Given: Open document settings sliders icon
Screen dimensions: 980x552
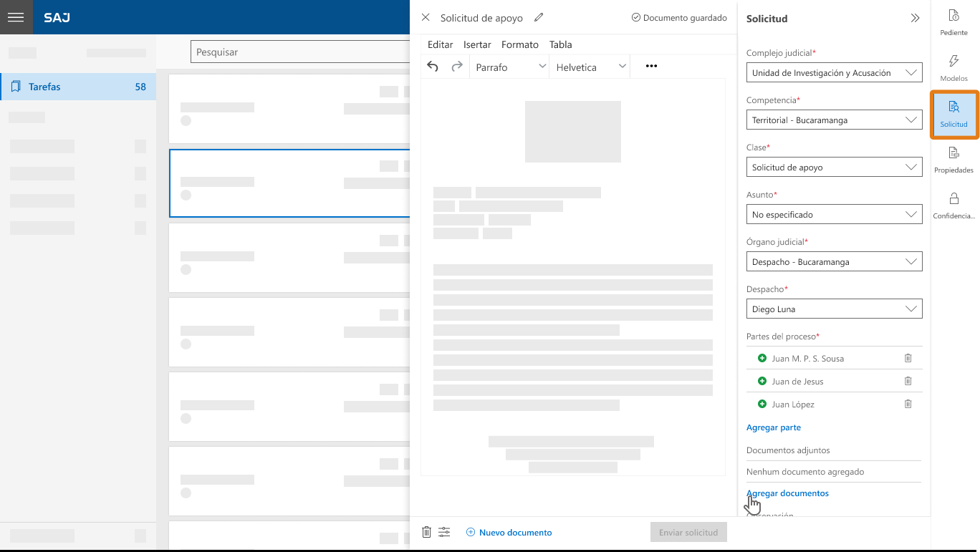Looking at the screenshot, I should [x=445, y=532].
